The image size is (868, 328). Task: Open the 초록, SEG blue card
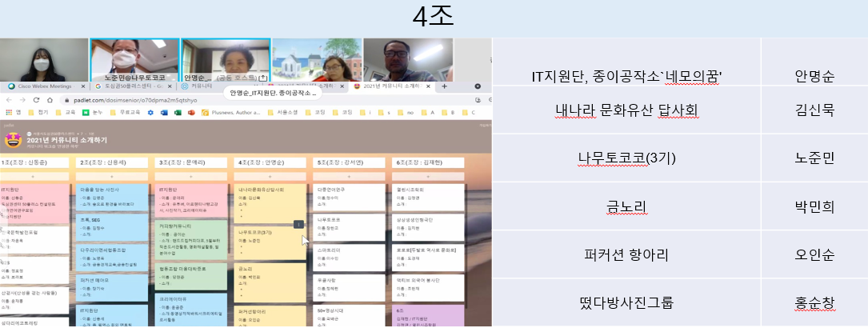112,226
